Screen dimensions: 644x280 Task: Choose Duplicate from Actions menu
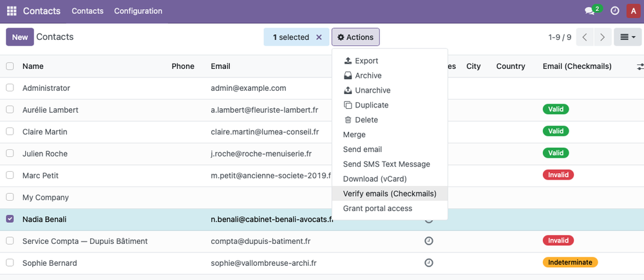(390, 105)
